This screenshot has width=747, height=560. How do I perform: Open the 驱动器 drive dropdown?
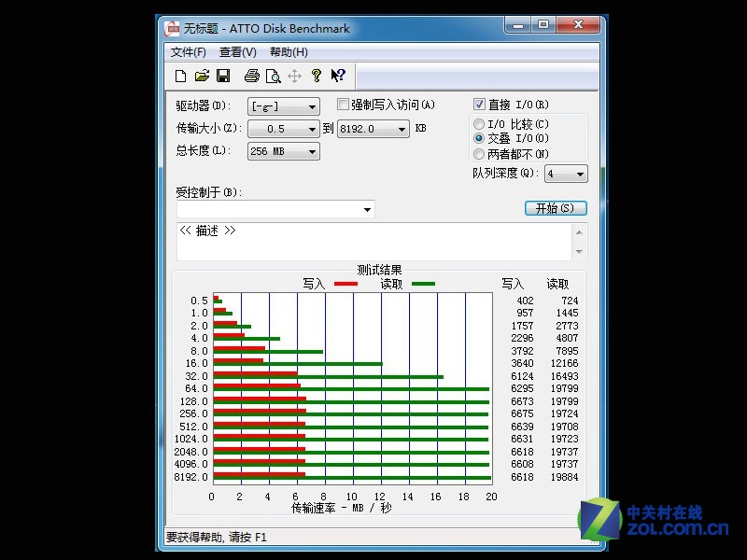pos(312,107)
